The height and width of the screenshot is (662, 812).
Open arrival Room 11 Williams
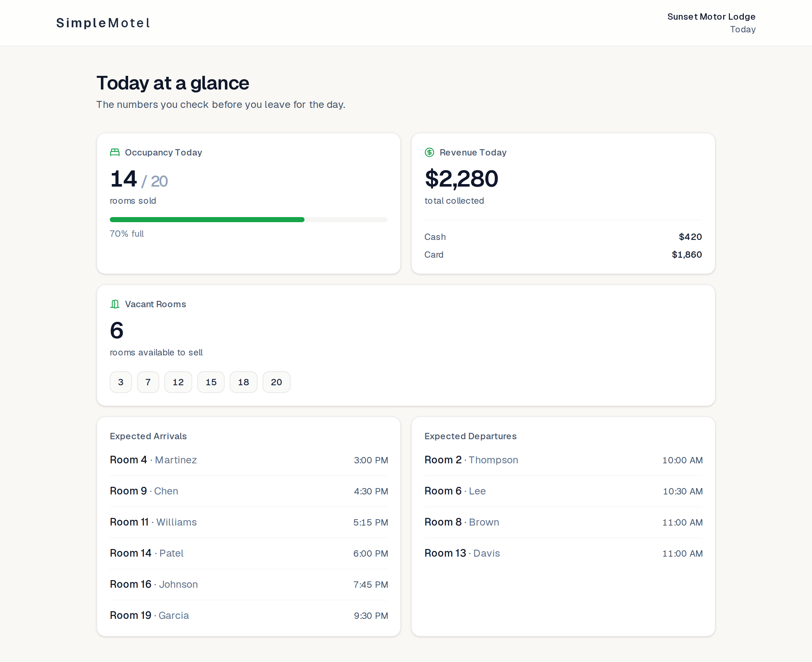(248, 522)
